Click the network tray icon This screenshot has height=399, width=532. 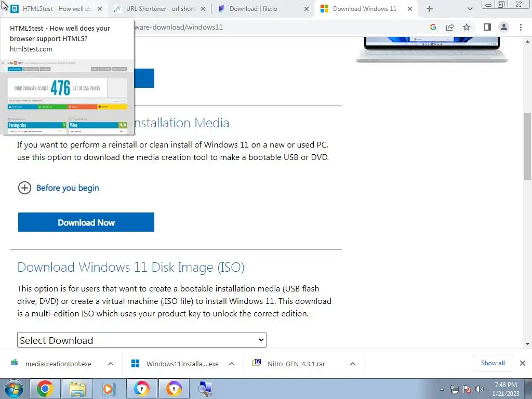(454, 389)
